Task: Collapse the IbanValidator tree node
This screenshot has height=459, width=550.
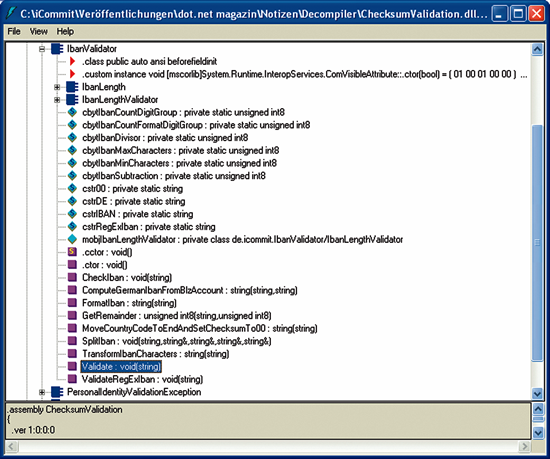Action: (42, 49)
